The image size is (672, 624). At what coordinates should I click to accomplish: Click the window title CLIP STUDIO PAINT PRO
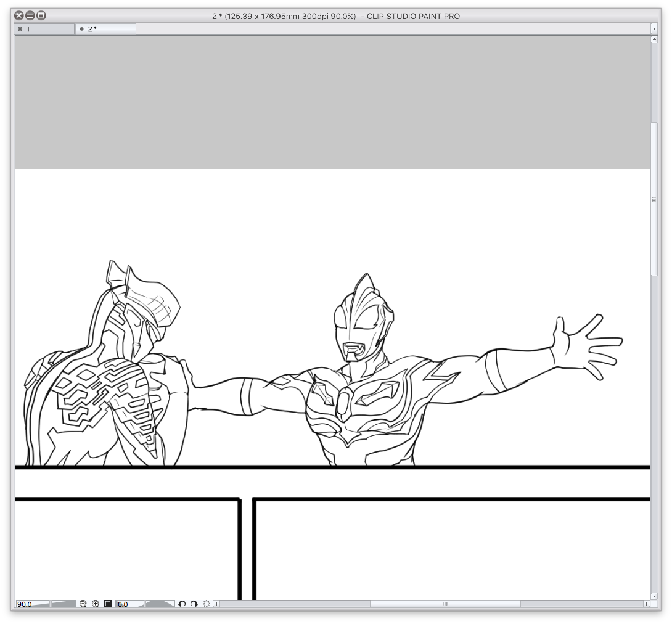click(413, 16)
